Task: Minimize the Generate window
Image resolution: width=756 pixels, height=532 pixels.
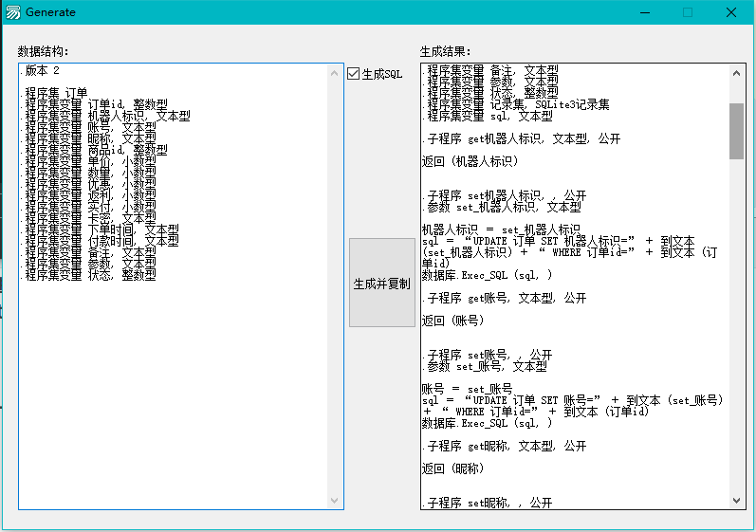Action: (x=644, y=12)
